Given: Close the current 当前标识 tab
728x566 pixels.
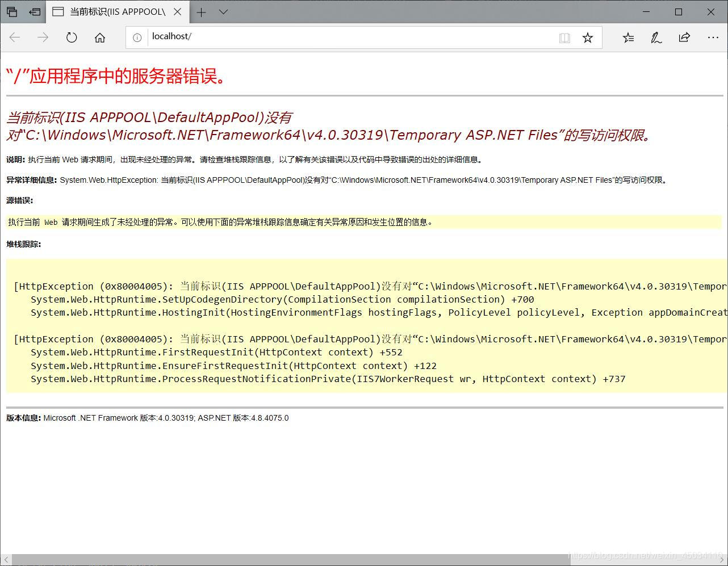Looking at the screenshot, I should [178, 11].
